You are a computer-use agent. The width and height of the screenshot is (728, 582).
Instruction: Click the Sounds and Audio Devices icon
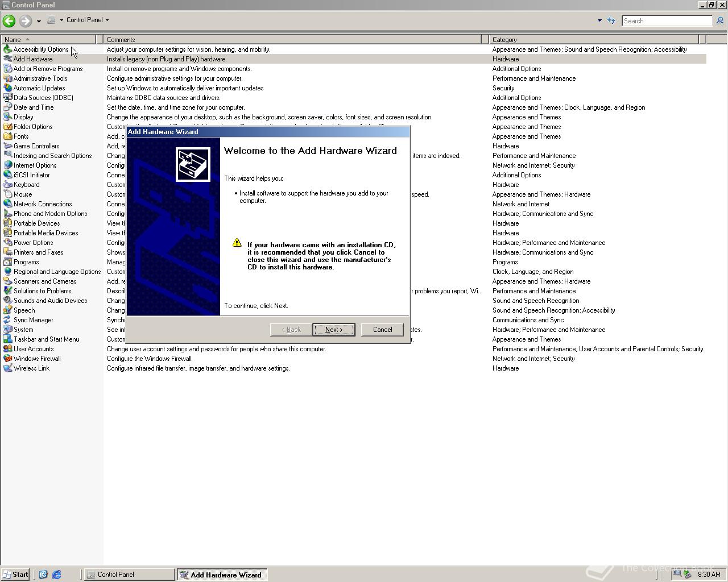click(x=7, y=301)
